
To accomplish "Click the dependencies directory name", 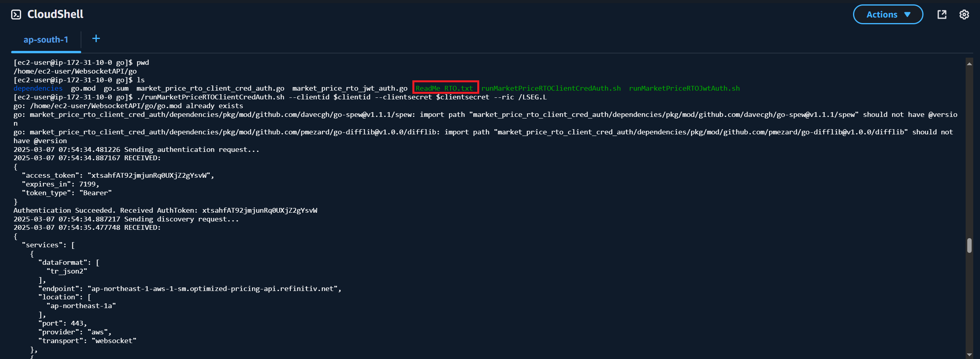I will click(38, 88).
